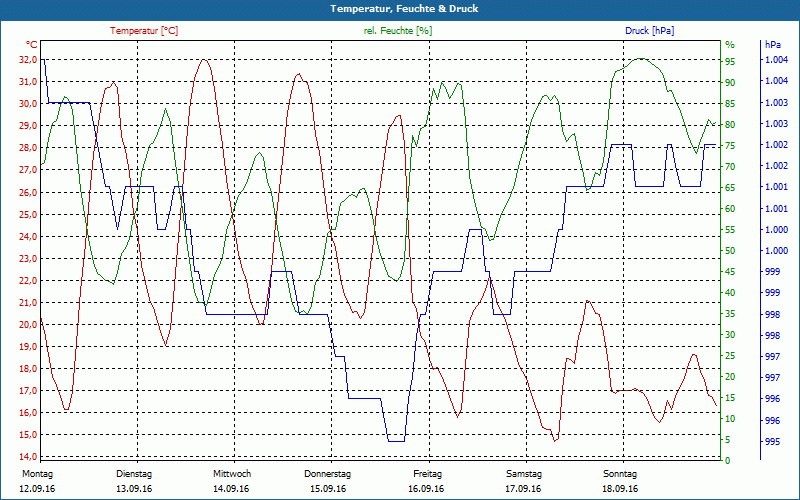Select the Mittwoch day label

(x=232, y=474)
